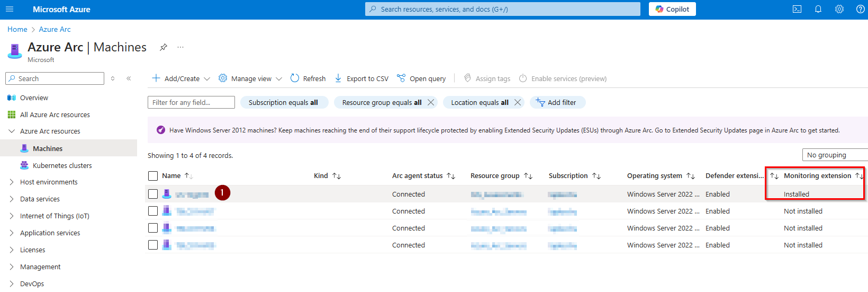Remove the Resource group filter
Viewport: 868px width, 292px height.
(x=431, y=102)
